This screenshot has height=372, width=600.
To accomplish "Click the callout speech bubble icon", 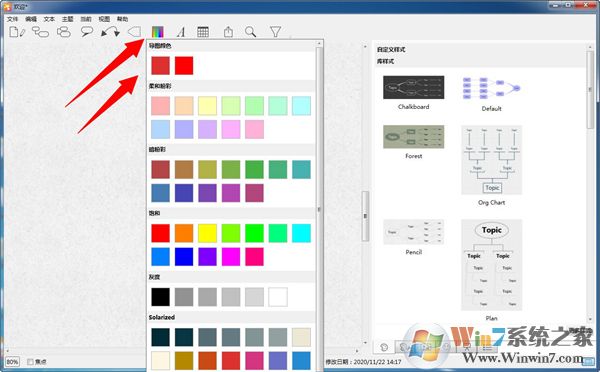I will 87,32.
